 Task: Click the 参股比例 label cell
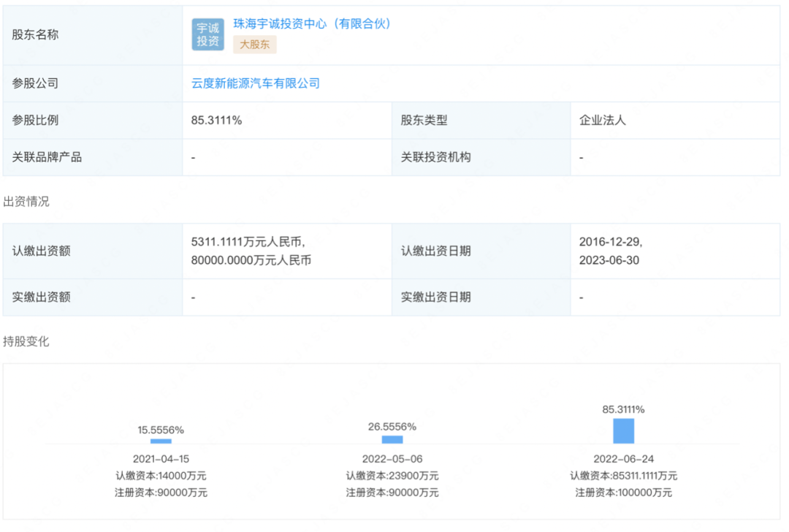point(93,121)
